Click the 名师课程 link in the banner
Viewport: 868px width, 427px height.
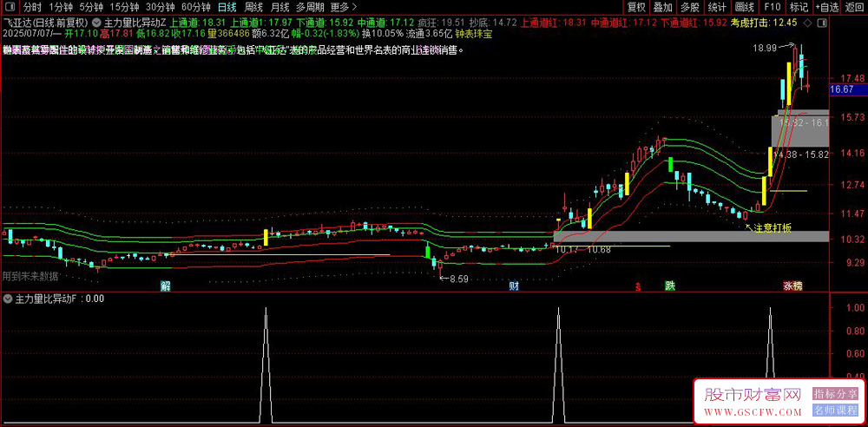tap(833, 411)
